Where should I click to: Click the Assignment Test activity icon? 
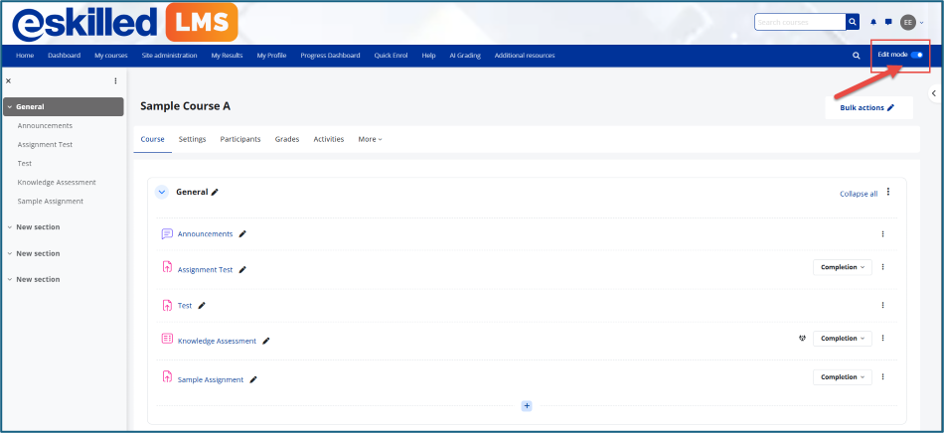tap(167, 267)
